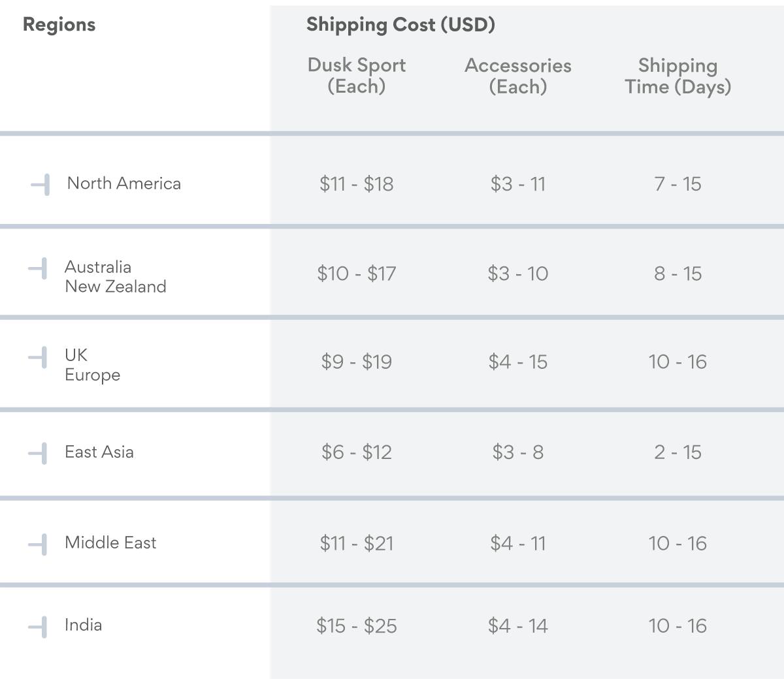This screenshot has width=784, height=694.
Task: Click India's $15 - $25 Dusk Sport cost
Action: coord(357,626)
